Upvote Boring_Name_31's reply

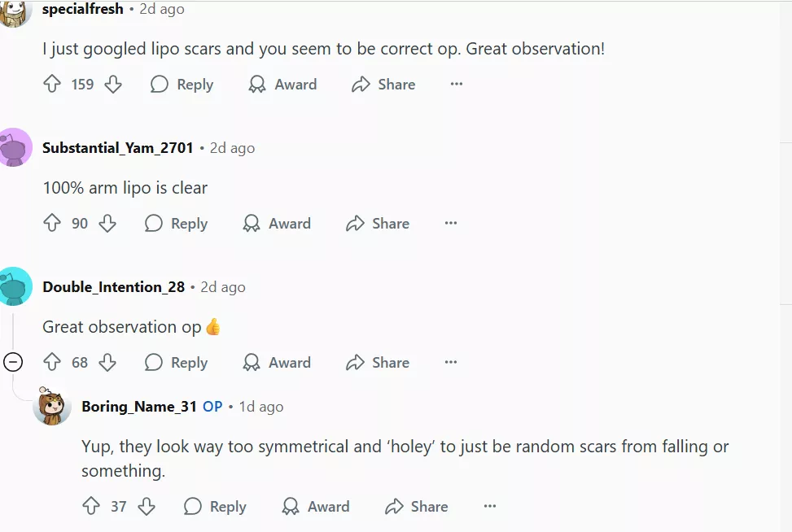click(91, 507)
